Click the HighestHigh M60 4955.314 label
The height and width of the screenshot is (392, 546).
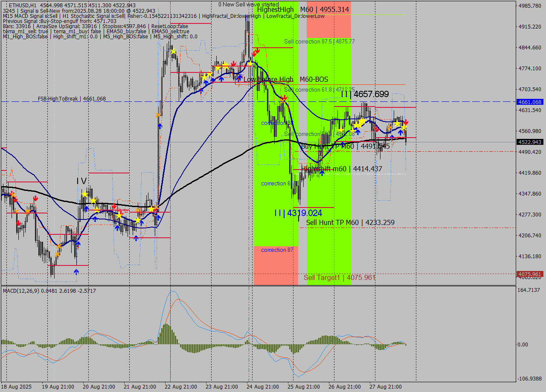303,9
